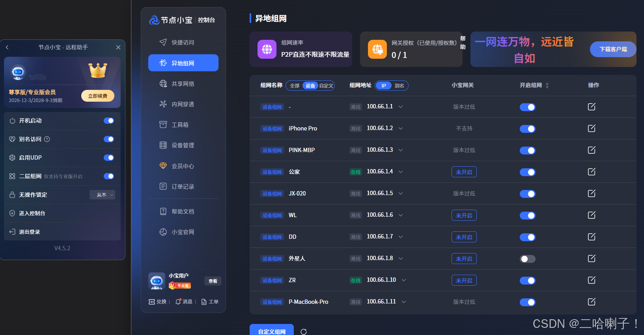The width and height of the screenshot is (644, 335).
Task: Click the robot avatar in 远程助手
Action: click(x=18, y=73)
